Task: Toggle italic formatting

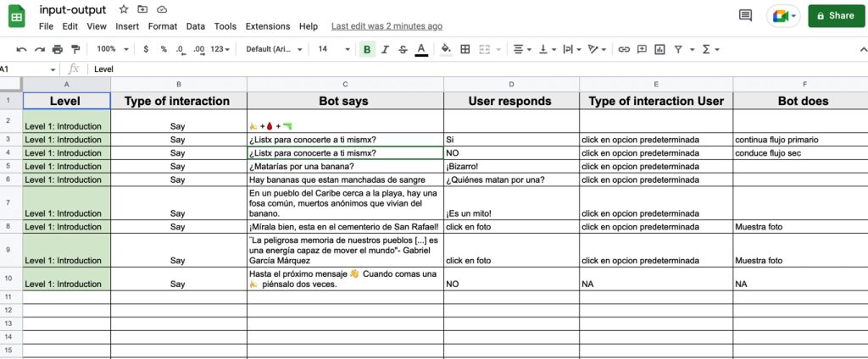Action: pos(386,50)
